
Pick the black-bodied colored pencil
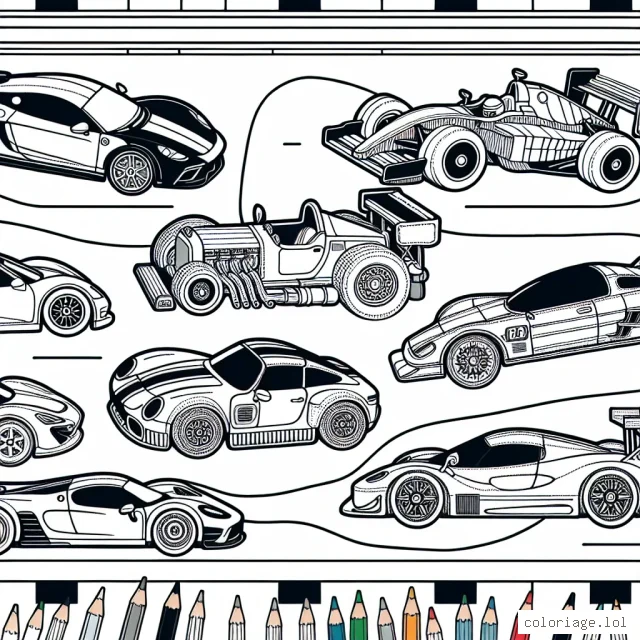pyautogui.click(x=170, y=611)
